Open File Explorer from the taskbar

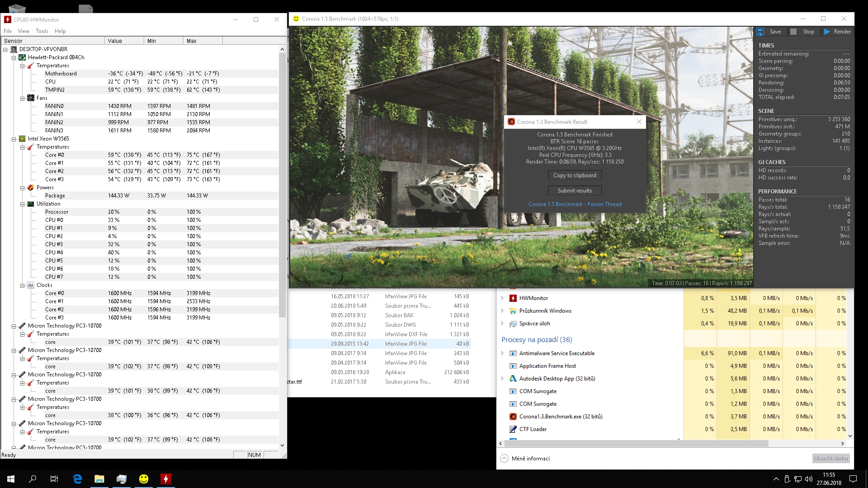[99, 479]
